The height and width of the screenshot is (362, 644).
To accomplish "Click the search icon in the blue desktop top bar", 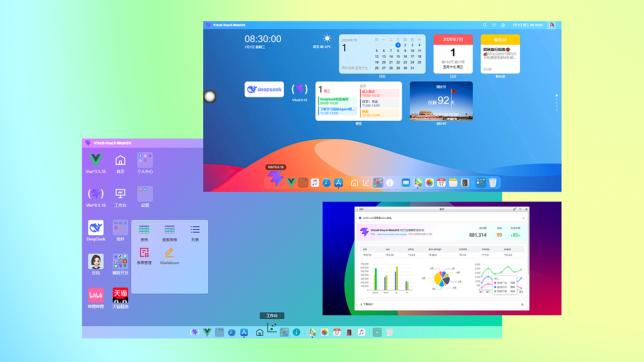I will pyautogui.click(x=485, y=25).
